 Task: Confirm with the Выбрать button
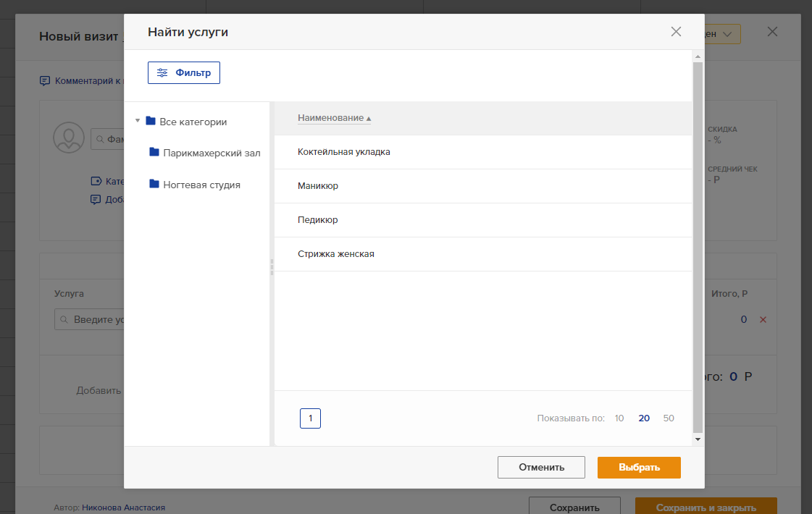coord(639,468)
